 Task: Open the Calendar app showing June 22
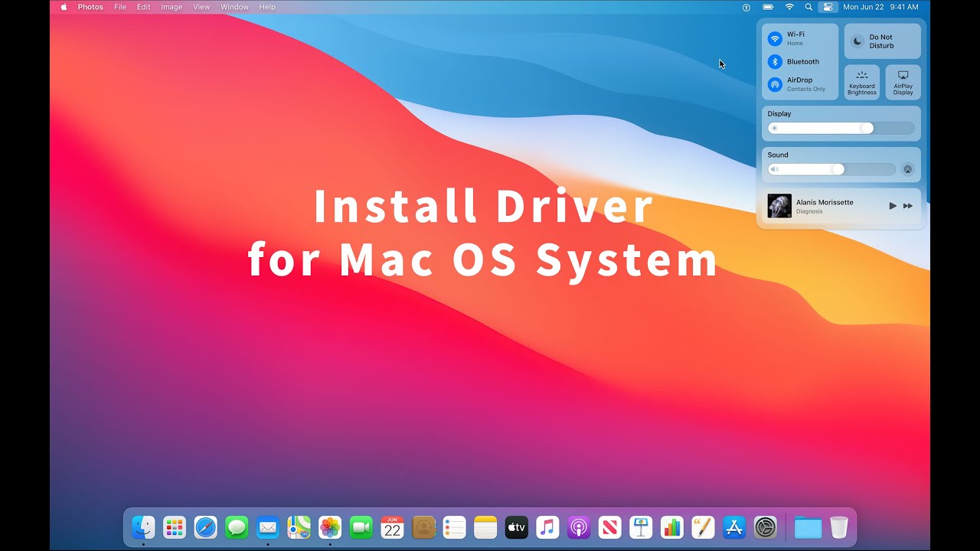point(393,527)
